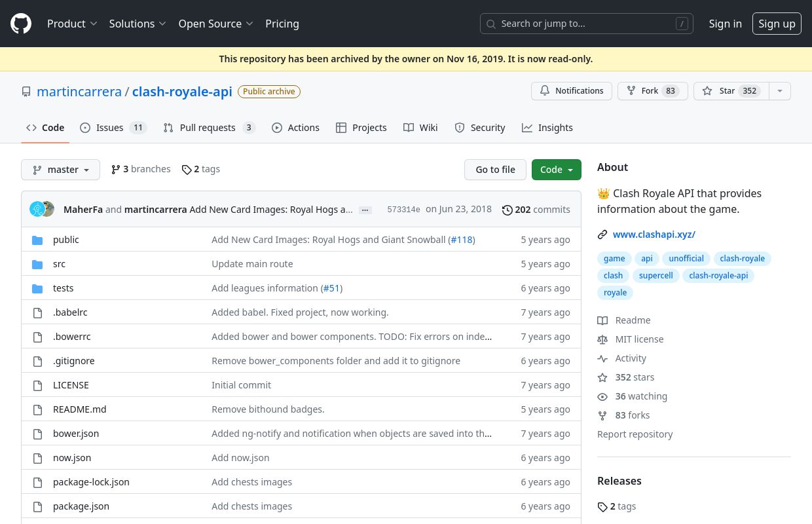
Task: Click the file icon beside bower.json
Action: 37,434
